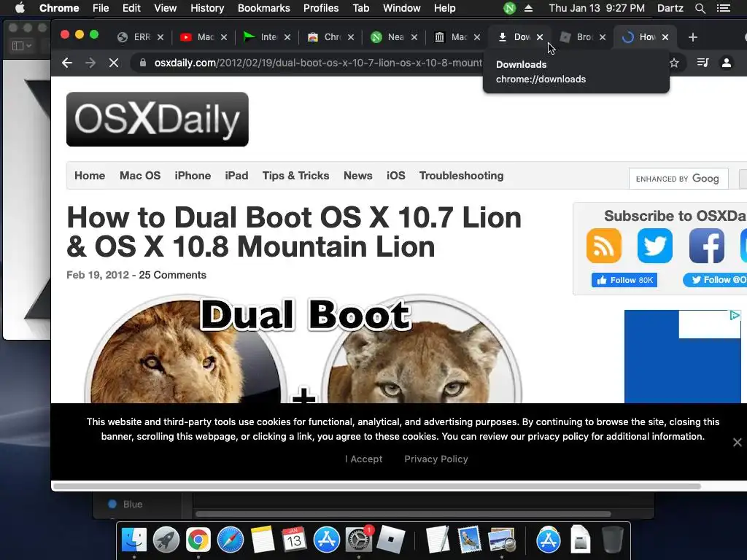Viewport: 747px width, 560px height.
Task: Open System Preferences with badge in dock
Action: click(x=359, y=540)
